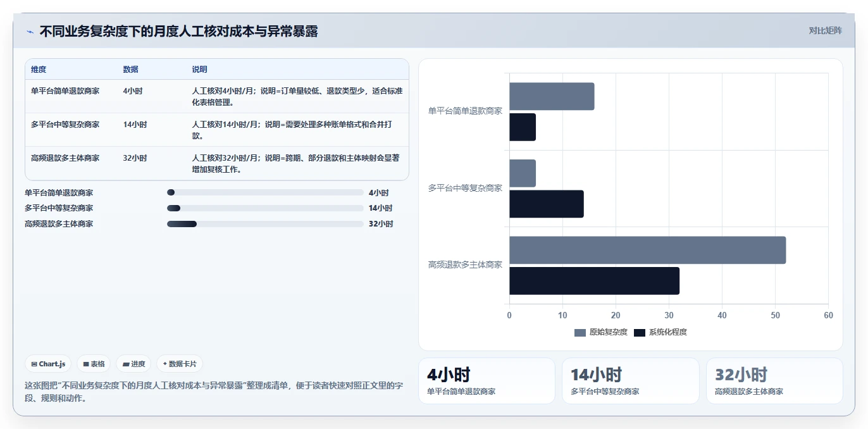The width and height of the screenshot is (868, 429).
Task: Click the gray bar for 多平台中等复杂商家
Action: point(523,173)
